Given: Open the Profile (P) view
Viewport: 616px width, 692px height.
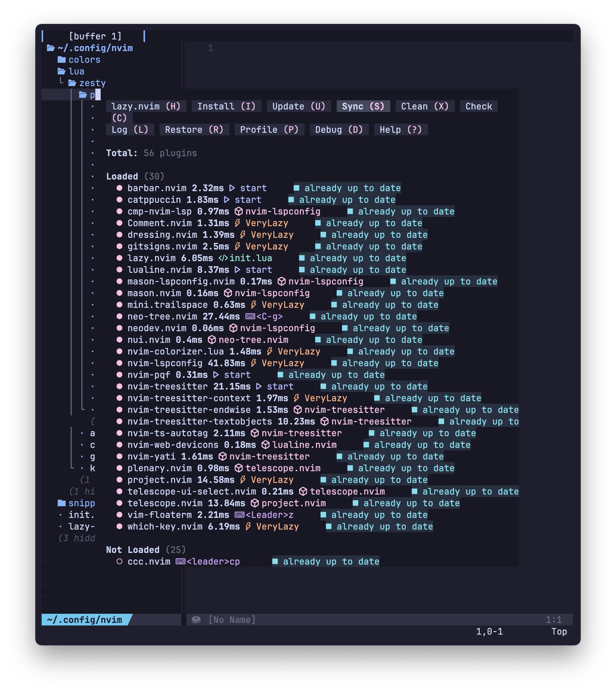Looking at the screenshot, I should click(269, 130).
